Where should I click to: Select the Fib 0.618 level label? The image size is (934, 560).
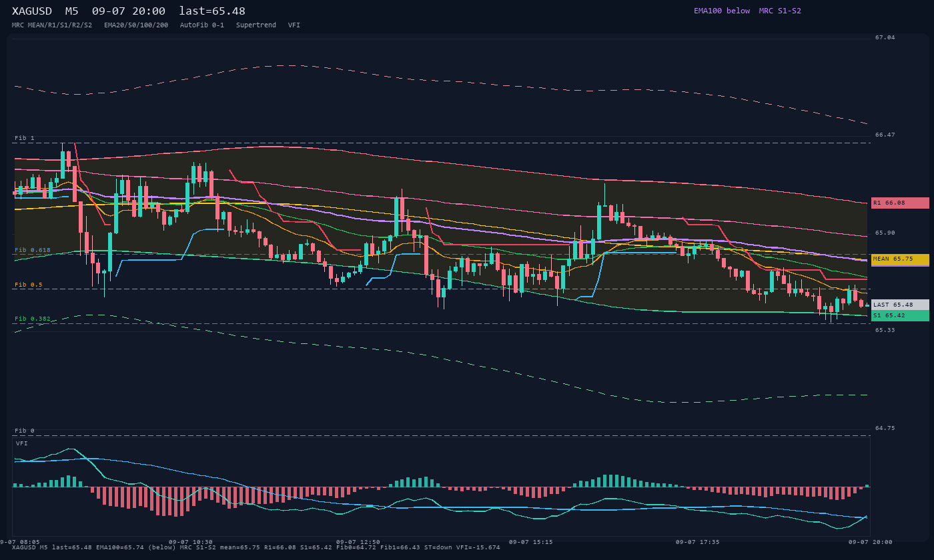pos(33,250)
